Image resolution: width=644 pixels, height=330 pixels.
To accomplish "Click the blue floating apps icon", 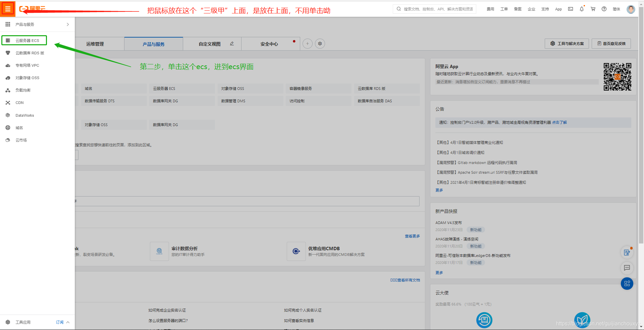I will click(x=627, y=284).
